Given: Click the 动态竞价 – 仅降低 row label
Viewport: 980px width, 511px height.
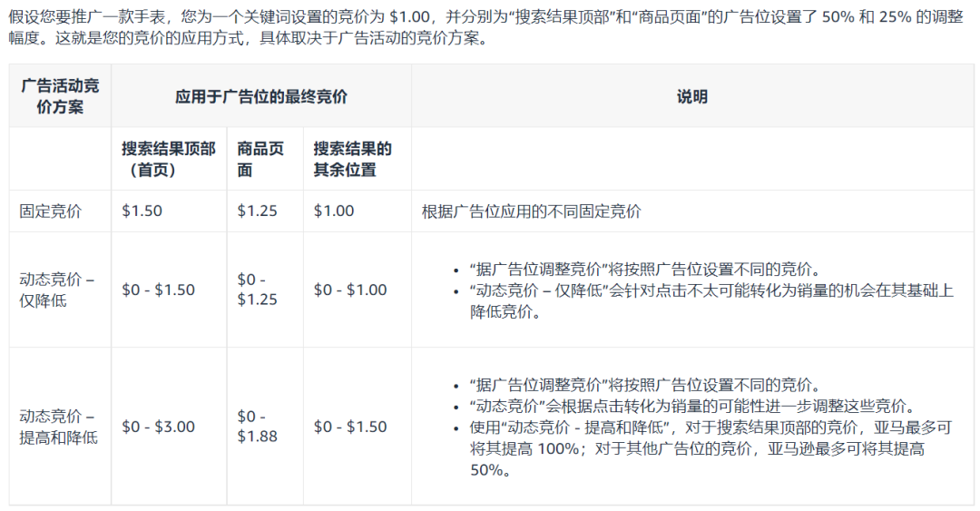Looking at the screenshot, I should pos(56,290).
